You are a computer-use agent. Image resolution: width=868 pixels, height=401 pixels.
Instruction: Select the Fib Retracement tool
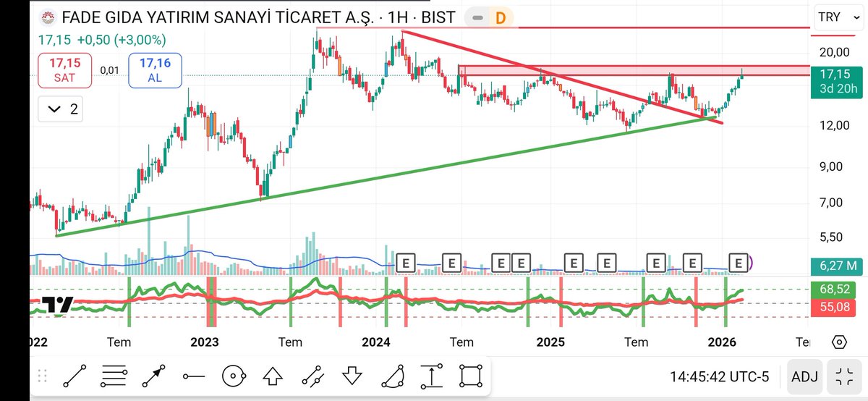[x=114, y=376]
